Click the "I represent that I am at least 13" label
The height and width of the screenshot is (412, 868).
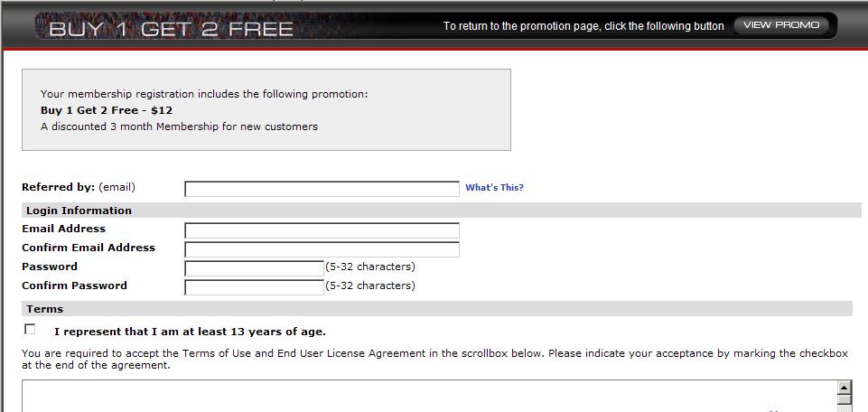point(190,332)
